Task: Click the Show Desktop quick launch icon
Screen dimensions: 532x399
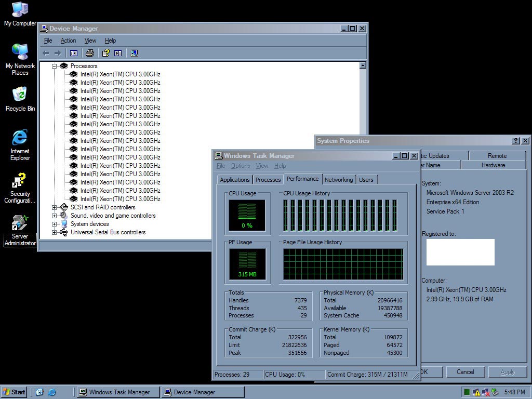Action: click(39, 392)
